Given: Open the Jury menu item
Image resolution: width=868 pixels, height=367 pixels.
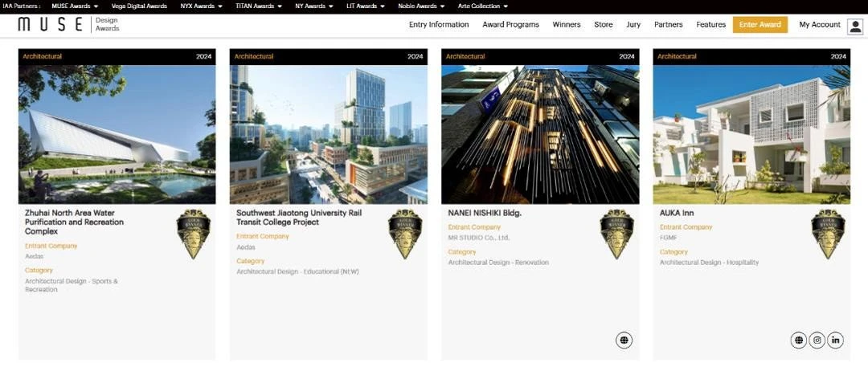Looking at the screenshot, I should point(633,24).
